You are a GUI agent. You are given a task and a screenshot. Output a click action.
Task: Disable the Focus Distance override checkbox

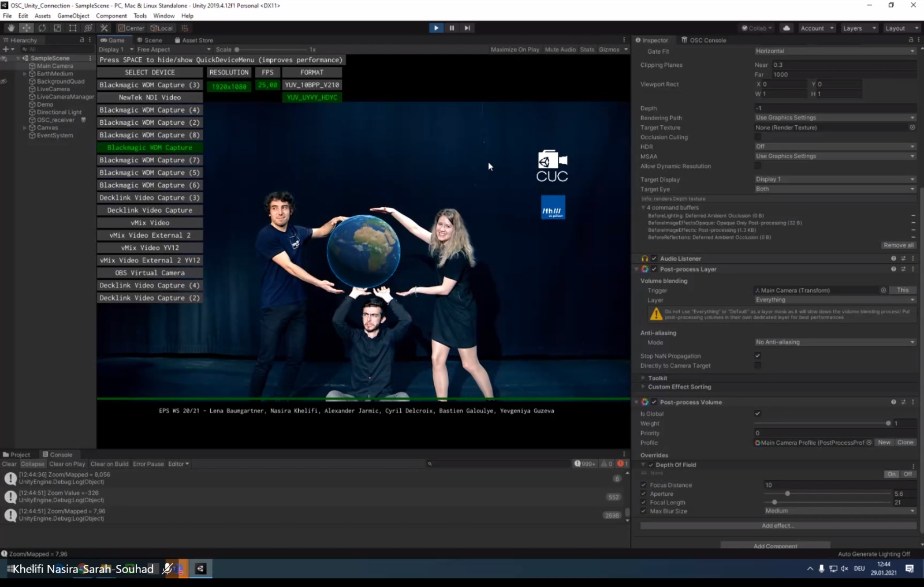tap(644, 485)
